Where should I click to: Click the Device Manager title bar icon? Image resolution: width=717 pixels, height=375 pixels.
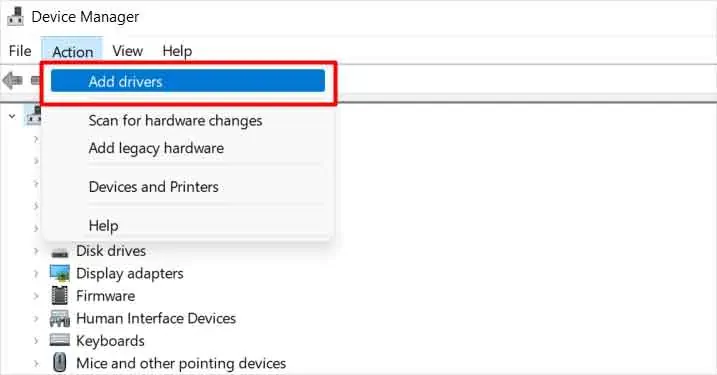coord(15,17)
